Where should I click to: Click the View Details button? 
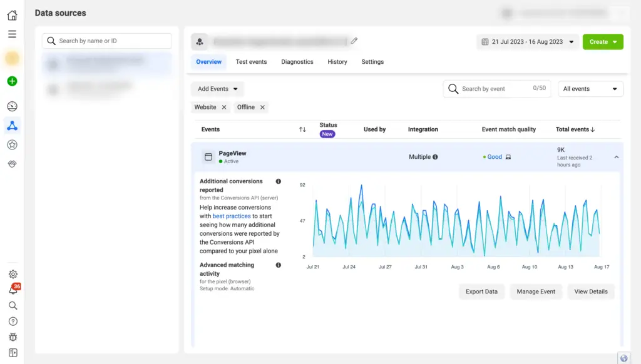(x=591, y=291)
